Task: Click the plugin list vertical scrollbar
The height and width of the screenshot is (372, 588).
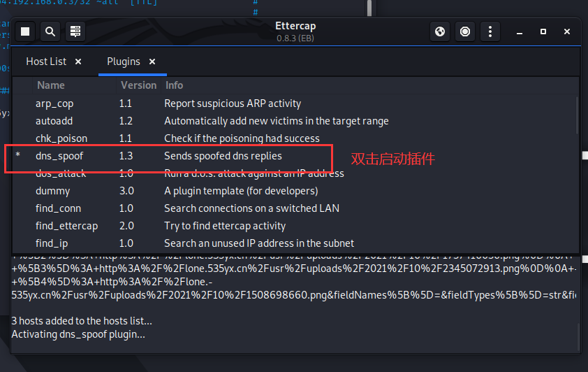Action: pyautogui.click(x=577, y=115)
